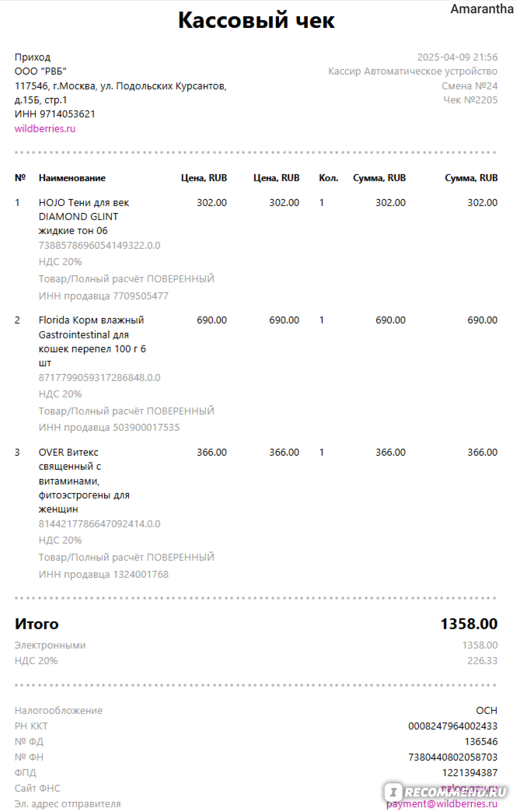Click the ИНН 9714053621 line

click(55, 114)
